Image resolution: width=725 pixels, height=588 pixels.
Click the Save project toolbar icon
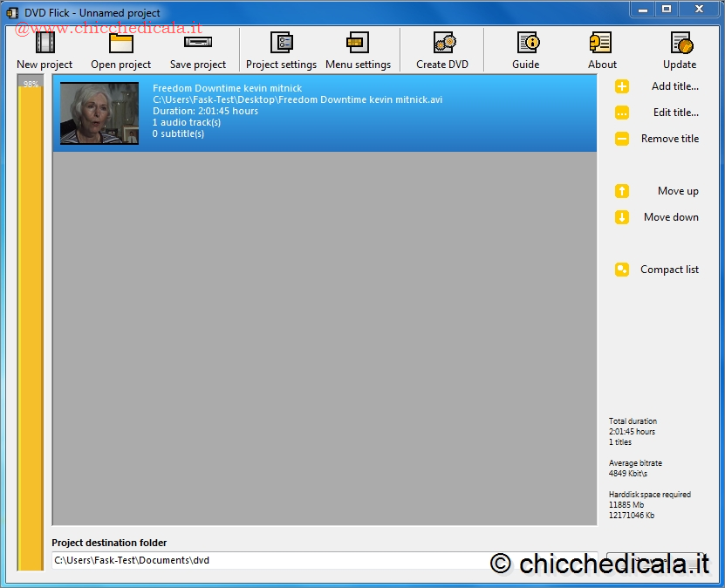pos(197,43)
